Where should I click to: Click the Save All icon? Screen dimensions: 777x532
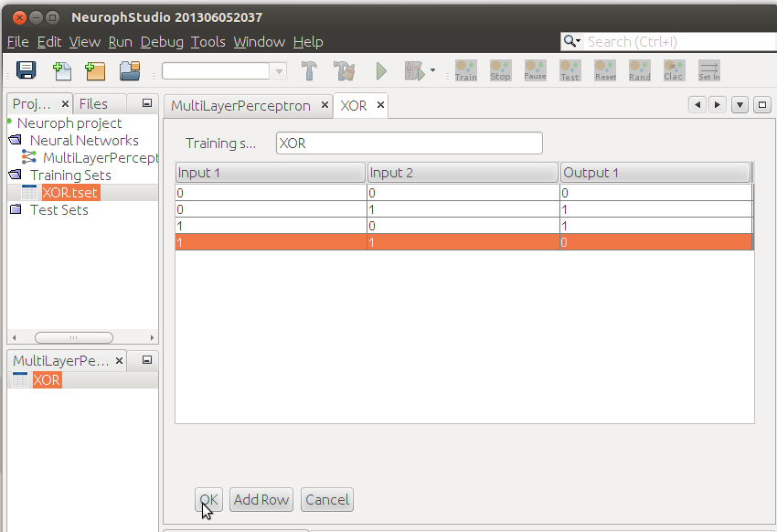[x=26, y=70]
